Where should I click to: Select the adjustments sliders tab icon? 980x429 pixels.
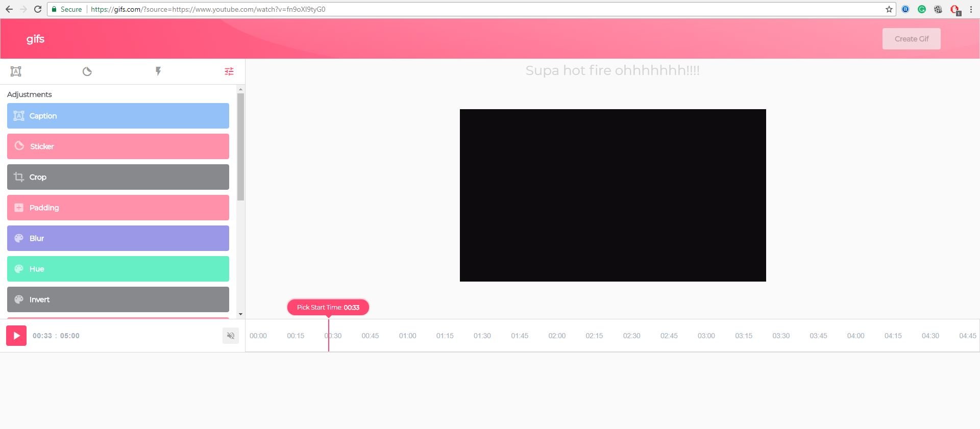coord(229,71)
